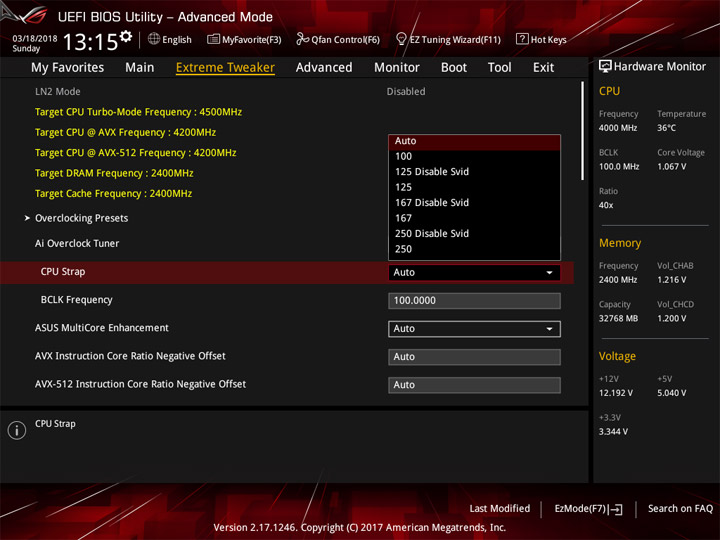Open the Main tab

140,68
